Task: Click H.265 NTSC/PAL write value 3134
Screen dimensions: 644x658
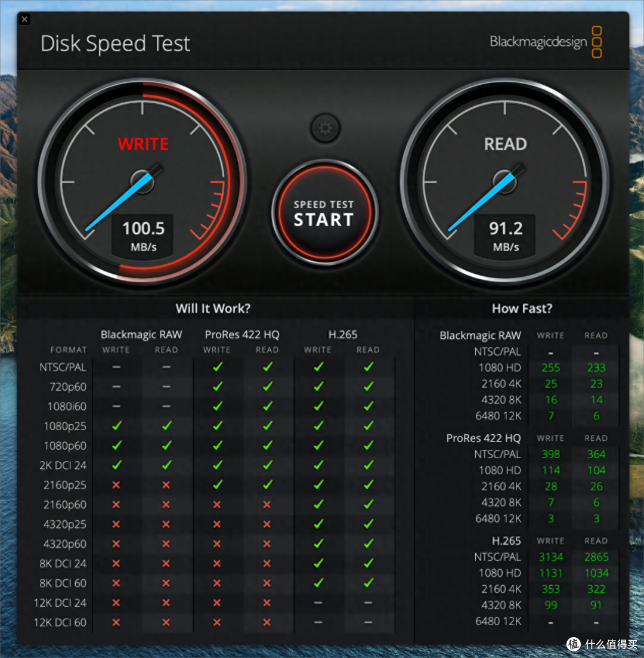Action: point(551,557)
